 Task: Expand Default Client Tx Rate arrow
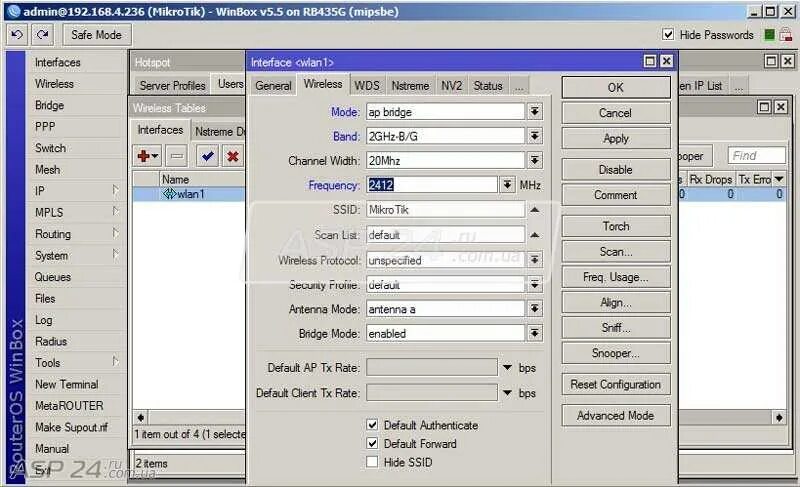click(507, 393)
